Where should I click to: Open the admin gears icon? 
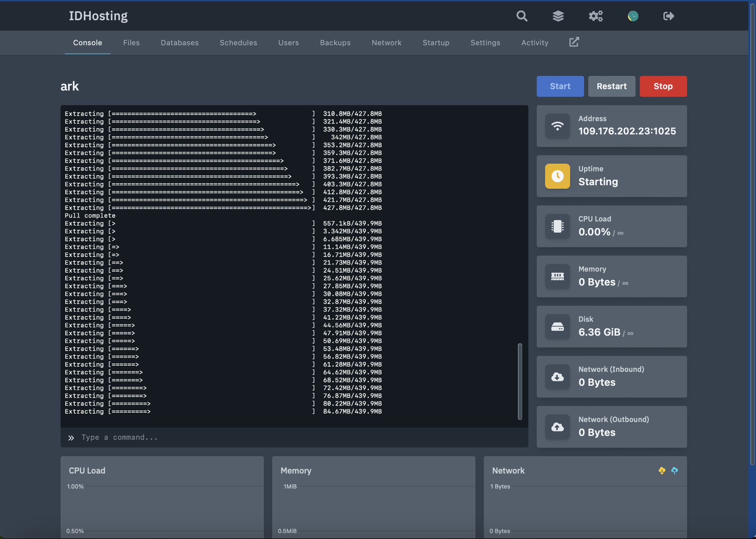pos(596,16)
